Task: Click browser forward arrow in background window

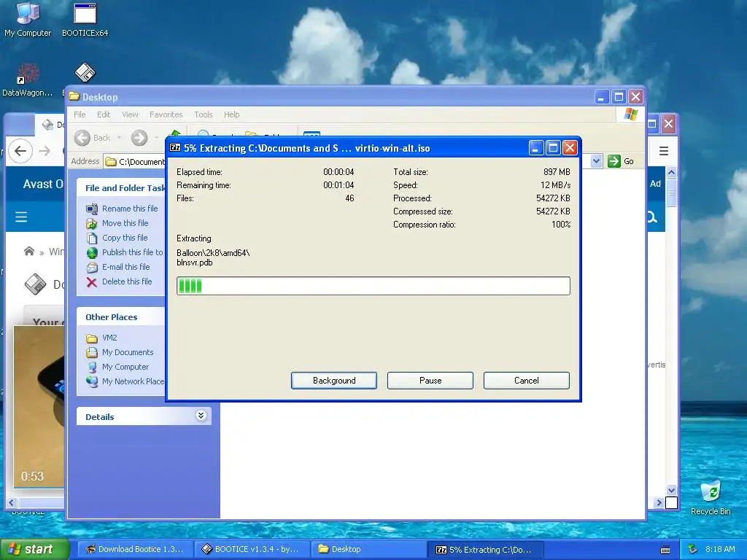Action: point(44,152)
